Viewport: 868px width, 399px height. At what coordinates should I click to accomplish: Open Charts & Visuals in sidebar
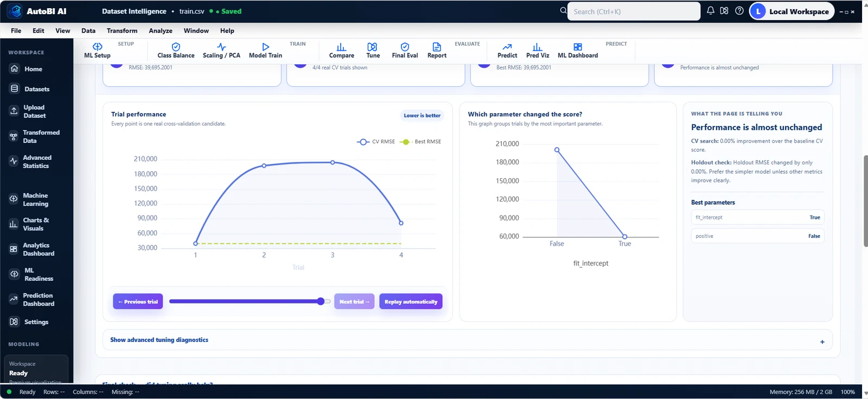[x=36, y=224]
